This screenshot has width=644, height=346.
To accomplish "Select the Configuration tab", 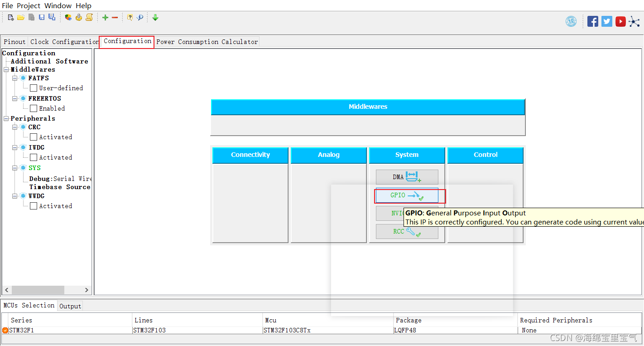I will click(127, 41).
